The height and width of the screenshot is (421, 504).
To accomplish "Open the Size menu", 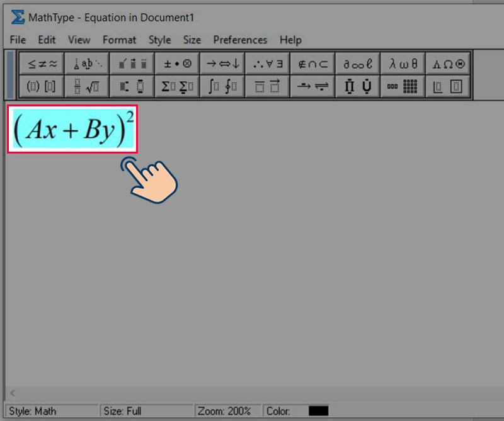I will pos(192,40).
